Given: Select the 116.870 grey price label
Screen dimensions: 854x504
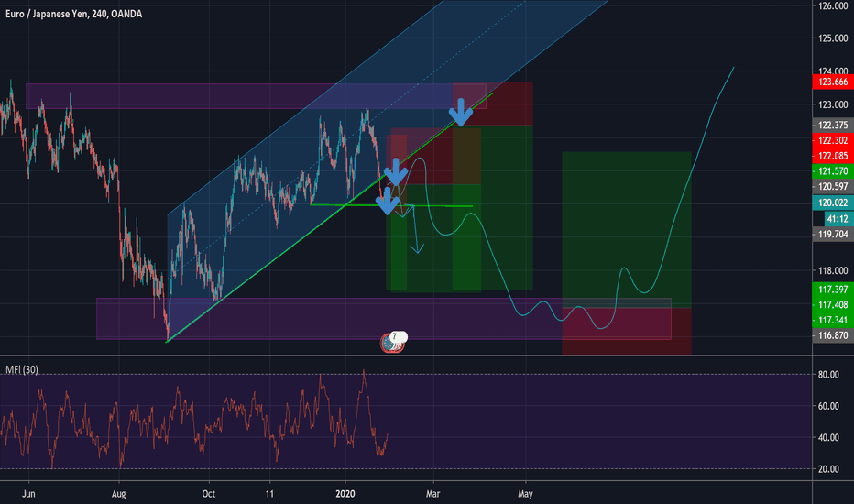Looking at the screenshot, I should point(833,335).
